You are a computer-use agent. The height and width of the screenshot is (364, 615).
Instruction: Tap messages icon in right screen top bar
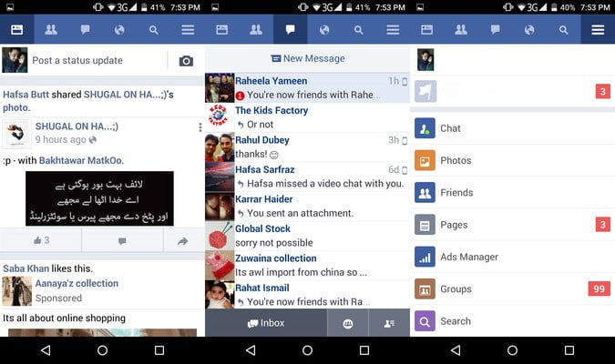pos(496,29)
